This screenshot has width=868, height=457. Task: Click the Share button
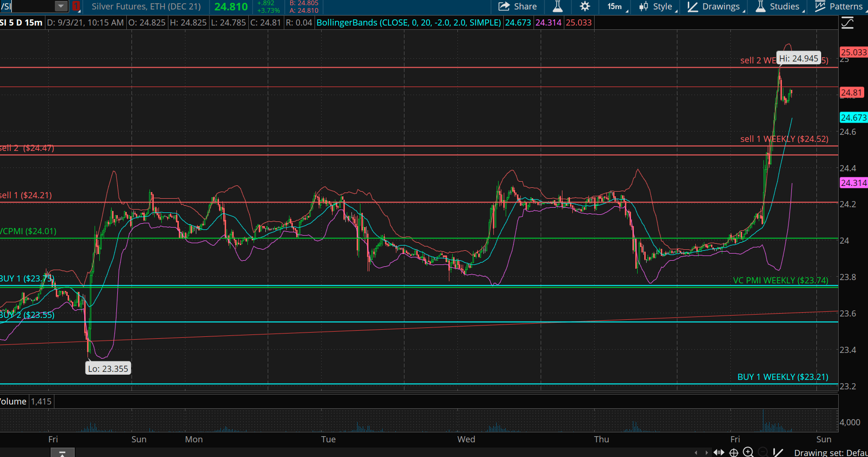pos(517,7)
